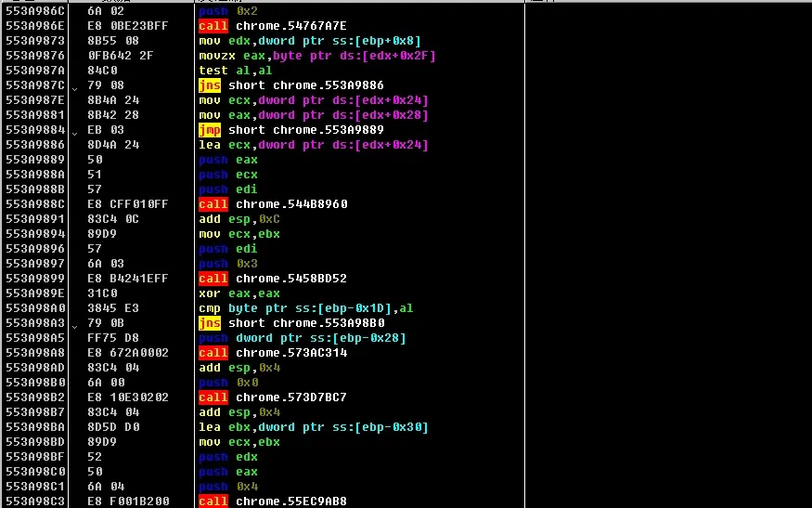Click push dword ptr ss:[ebp-0x28] instruction

click(x=303, y=338)
